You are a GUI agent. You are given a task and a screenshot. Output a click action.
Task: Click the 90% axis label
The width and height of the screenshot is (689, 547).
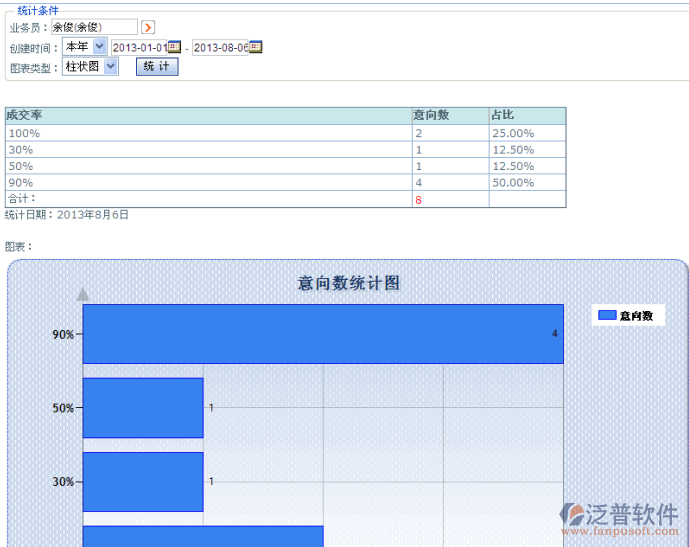(63, 334)
